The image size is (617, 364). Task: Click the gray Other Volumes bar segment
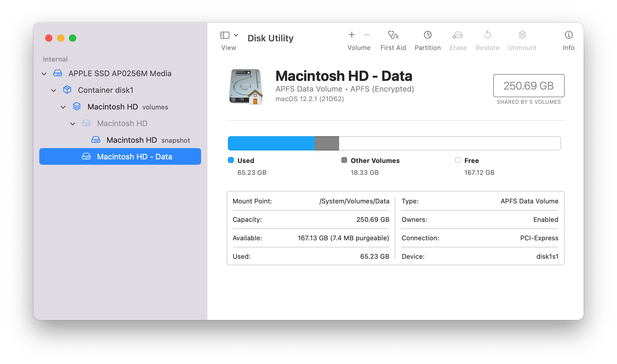(327, 143)
